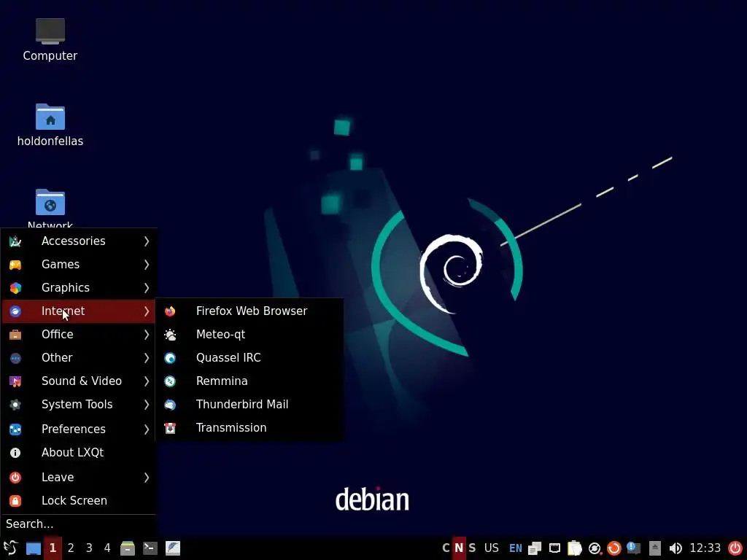747x560 pixels.
Task: Expand the Leave submenu arrow
Action: 147,477
